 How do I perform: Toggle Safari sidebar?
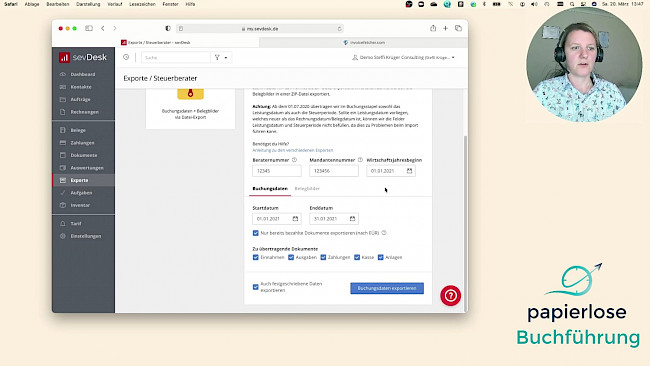click(89, 28)
